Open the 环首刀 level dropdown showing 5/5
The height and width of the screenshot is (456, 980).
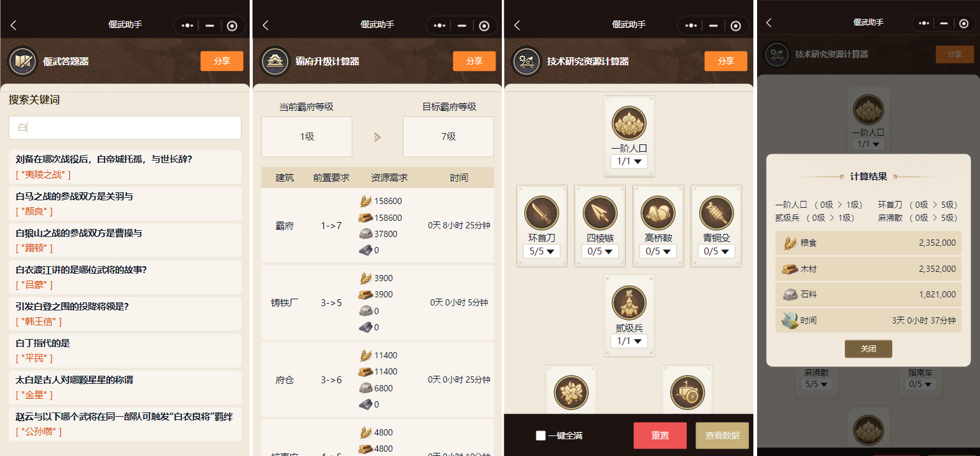click(542, 251)
